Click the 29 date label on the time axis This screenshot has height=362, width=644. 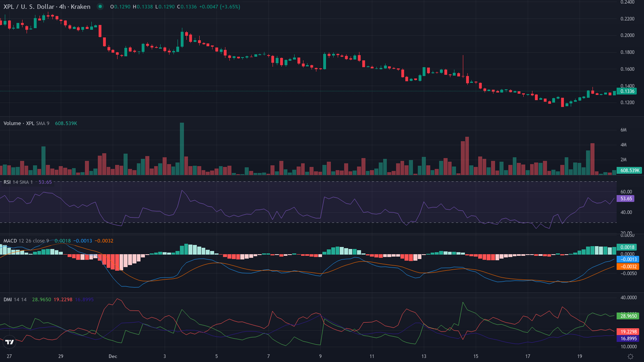(61, 356)
